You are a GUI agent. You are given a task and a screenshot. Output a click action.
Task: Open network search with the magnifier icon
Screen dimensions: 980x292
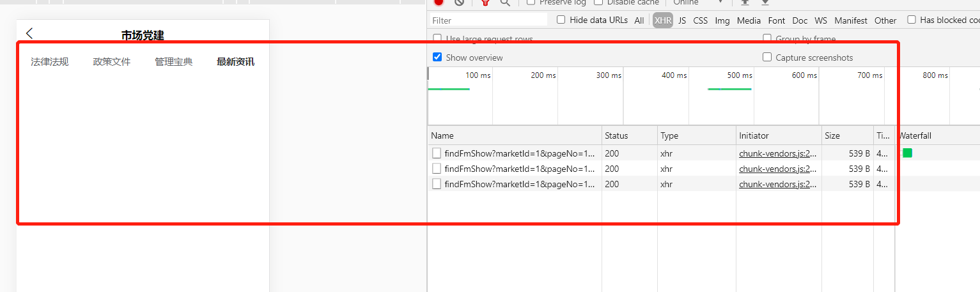point(505,3)
